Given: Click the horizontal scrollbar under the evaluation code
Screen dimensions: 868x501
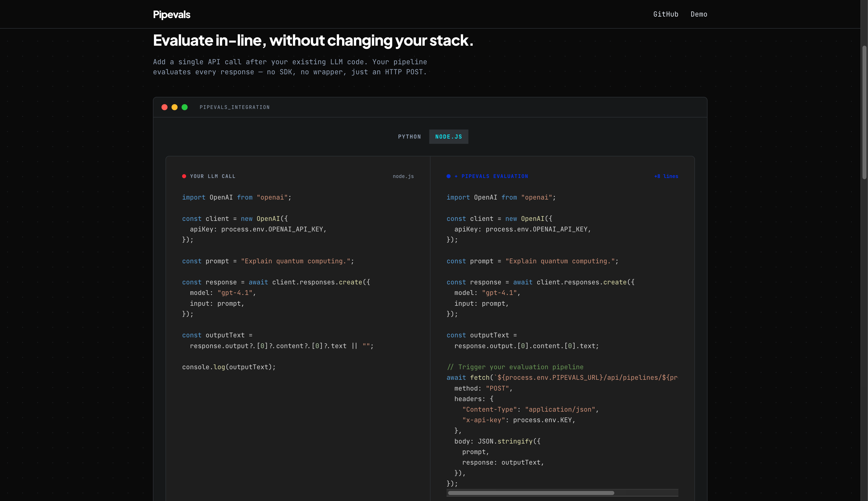Looking at the screenshot, I should click(x=531, y=493).
